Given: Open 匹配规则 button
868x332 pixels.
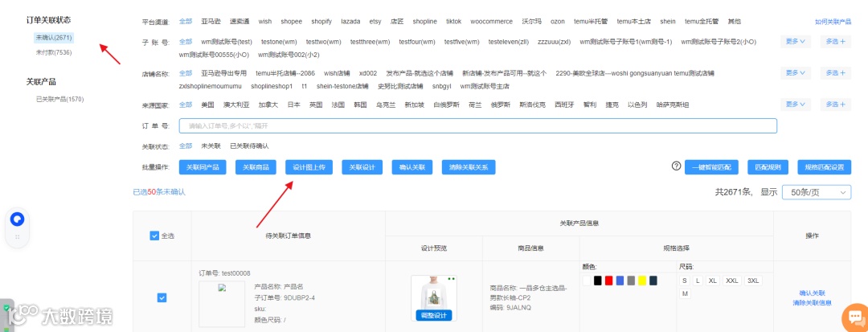Looking at the screenshot, I should [x=768, y=167].
